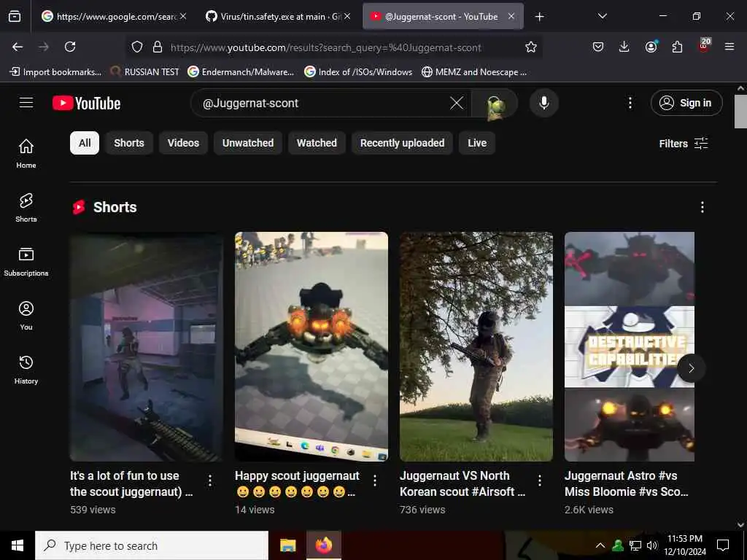Save page to Pocket
The image size is (747, 560).
click(598, 47)
